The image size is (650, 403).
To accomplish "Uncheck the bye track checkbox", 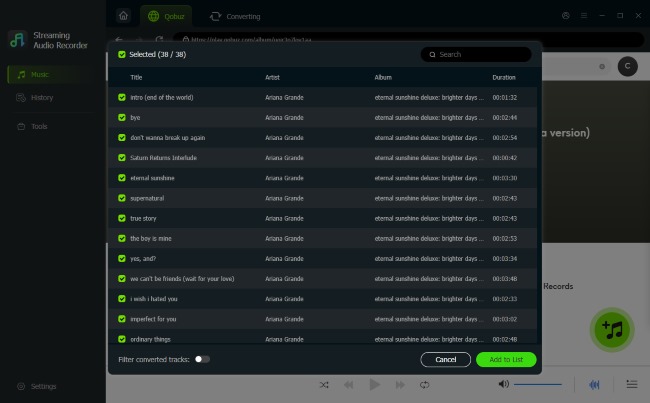I will click(121, 117).
